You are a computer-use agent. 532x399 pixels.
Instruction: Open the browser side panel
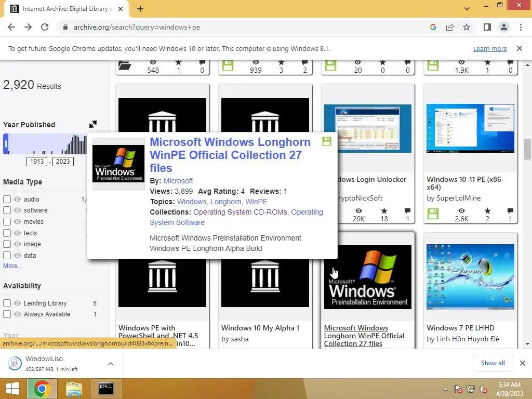coord(487,27)
